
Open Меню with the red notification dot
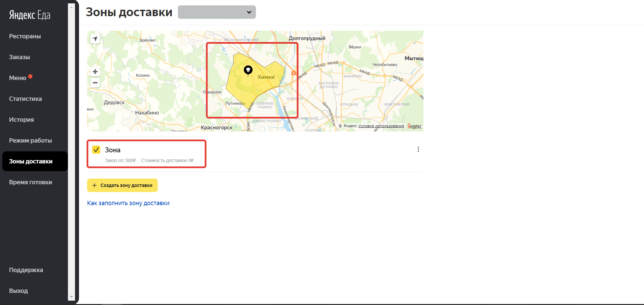click(x=18, y=78)
